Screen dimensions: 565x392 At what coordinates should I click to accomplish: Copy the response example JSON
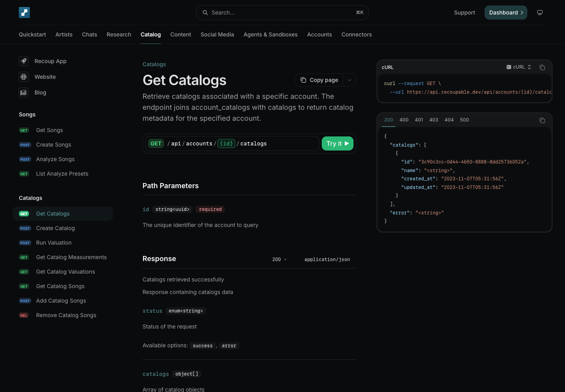point(542,120)
